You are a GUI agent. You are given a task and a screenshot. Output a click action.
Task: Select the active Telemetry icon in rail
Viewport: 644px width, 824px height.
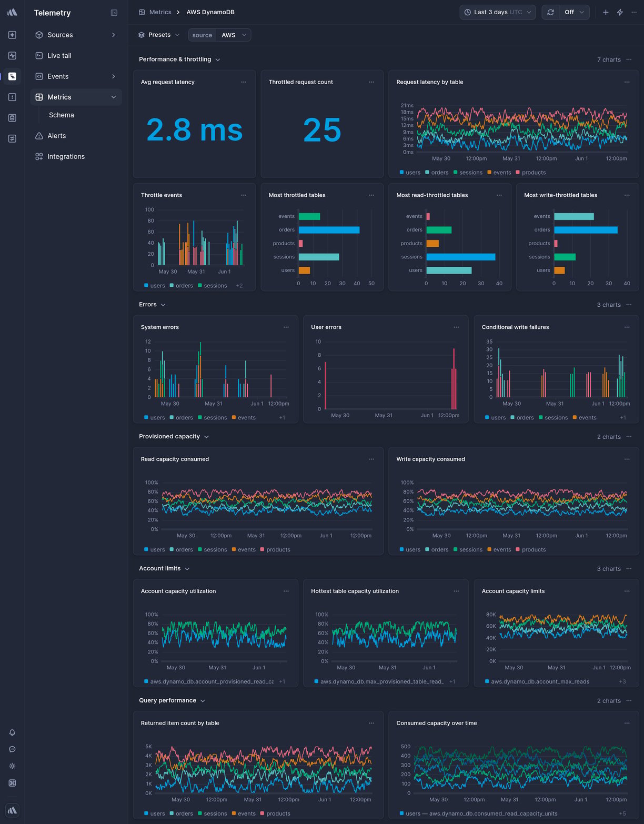point(12,76)
